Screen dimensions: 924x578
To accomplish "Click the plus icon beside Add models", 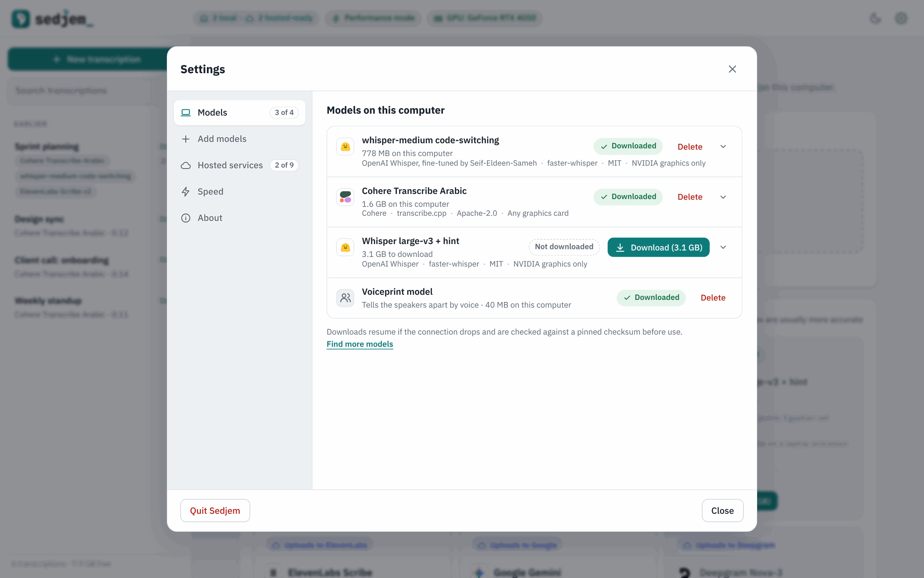I will (x=186, y=139).
